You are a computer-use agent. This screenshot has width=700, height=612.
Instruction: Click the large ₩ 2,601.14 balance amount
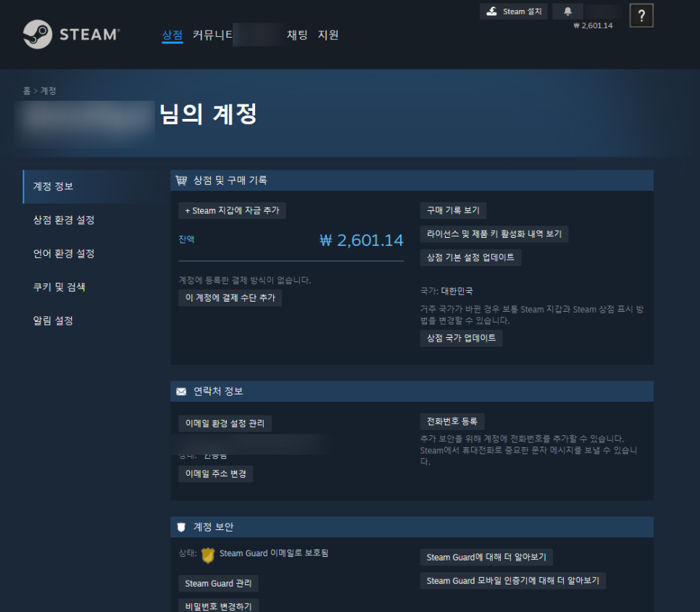point(362,240)
